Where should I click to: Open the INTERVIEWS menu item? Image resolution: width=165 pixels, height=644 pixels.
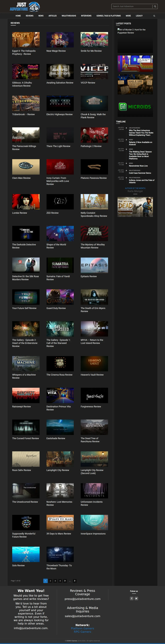86,16
